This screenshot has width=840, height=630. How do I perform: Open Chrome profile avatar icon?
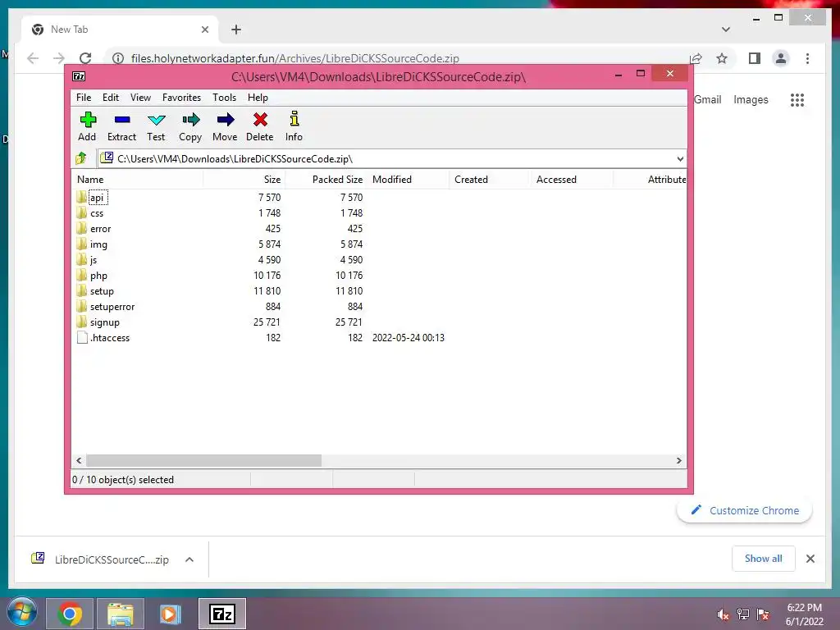781,58
